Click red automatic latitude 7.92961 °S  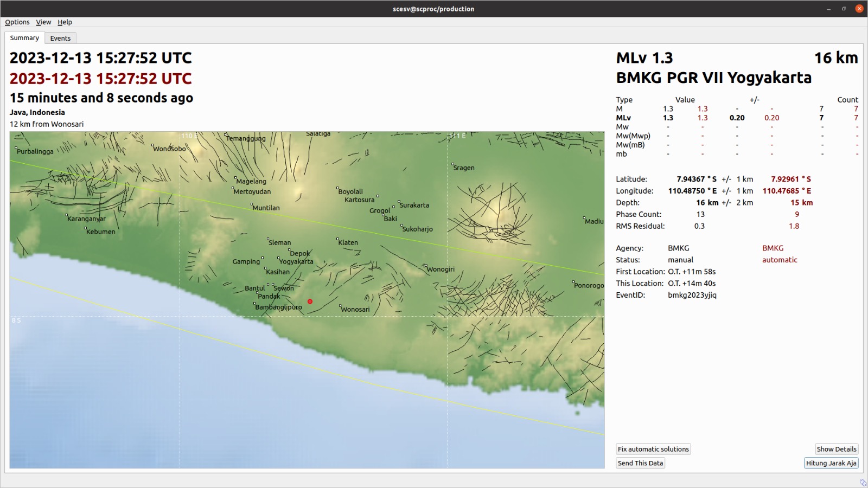tap(791, 179)
